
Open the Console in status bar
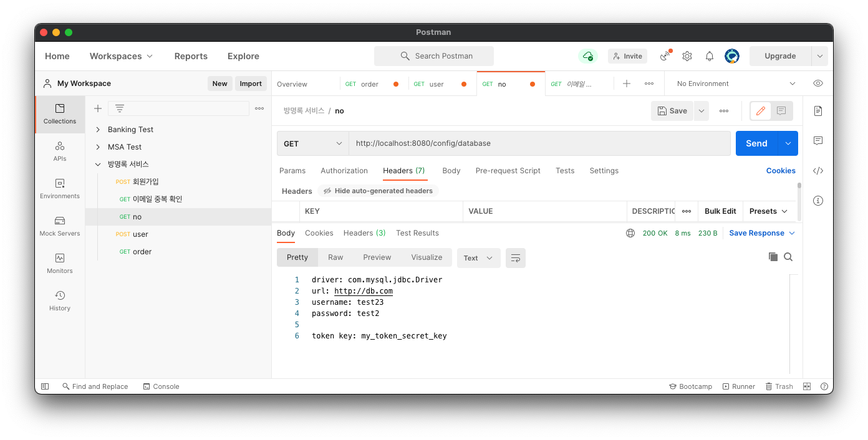pos(161,386)
